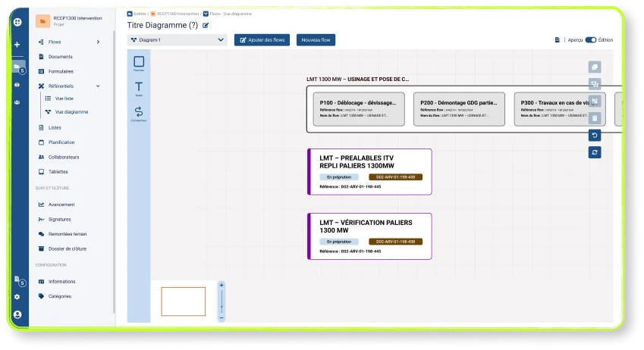Select the LMT – PREALABLES ITV card
This screenshot has height=350, width=644.
(369, 171)
